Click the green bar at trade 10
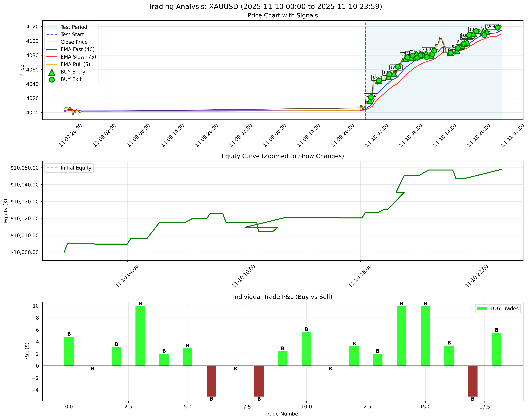The width and height of the screenshot is (529, 420). tap(306, 349)
